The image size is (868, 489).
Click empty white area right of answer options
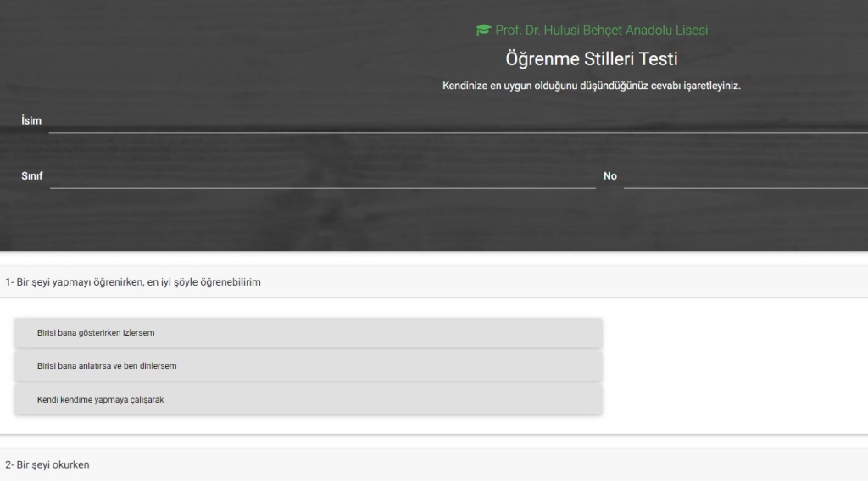point(729,366)
